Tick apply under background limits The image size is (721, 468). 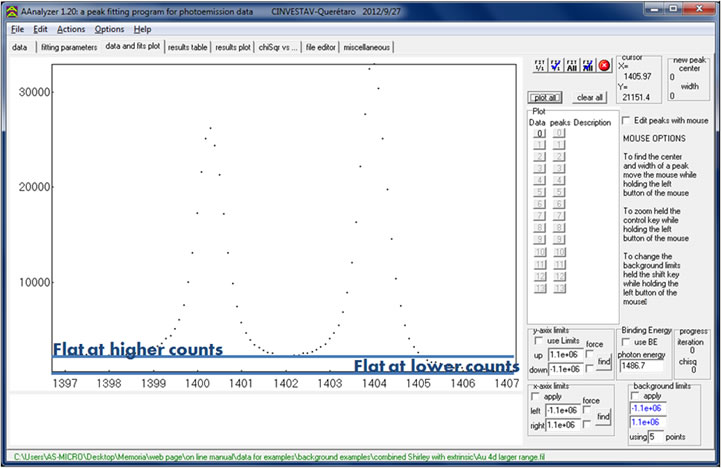[634, 395]
